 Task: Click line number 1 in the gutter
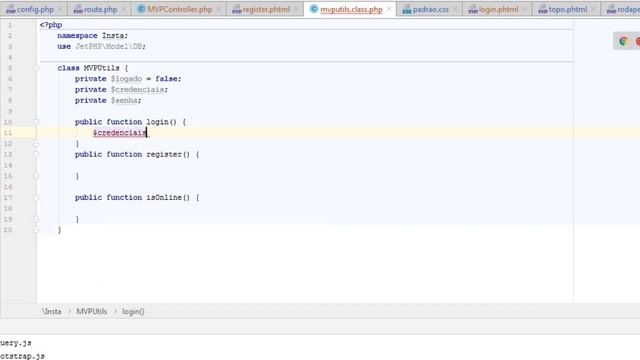pos(10,25)
